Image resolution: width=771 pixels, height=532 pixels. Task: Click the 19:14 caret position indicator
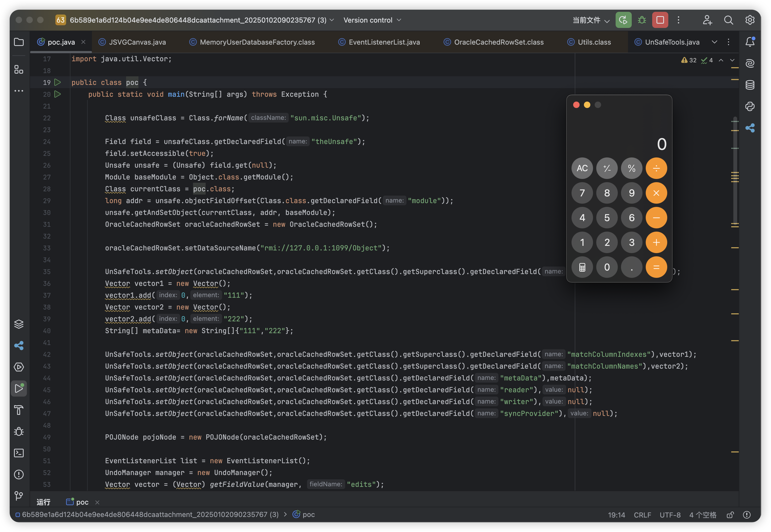pos(616,515)
